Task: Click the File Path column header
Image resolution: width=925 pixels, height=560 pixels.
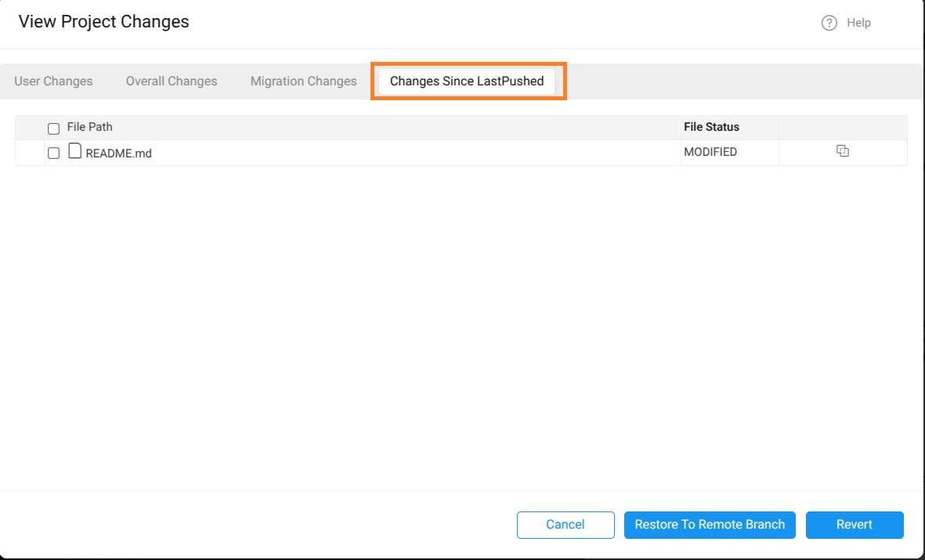Action: [90, 127]
